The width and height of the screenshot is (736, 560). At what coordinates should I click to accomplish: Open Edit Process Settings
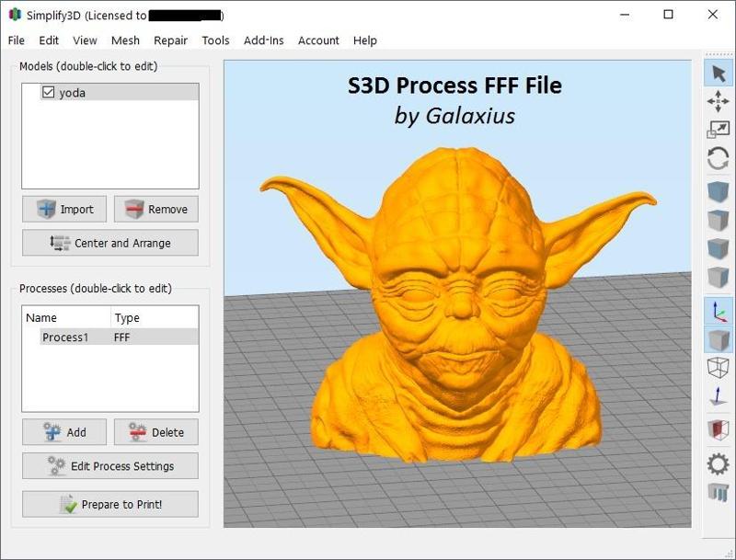(110, 465)
